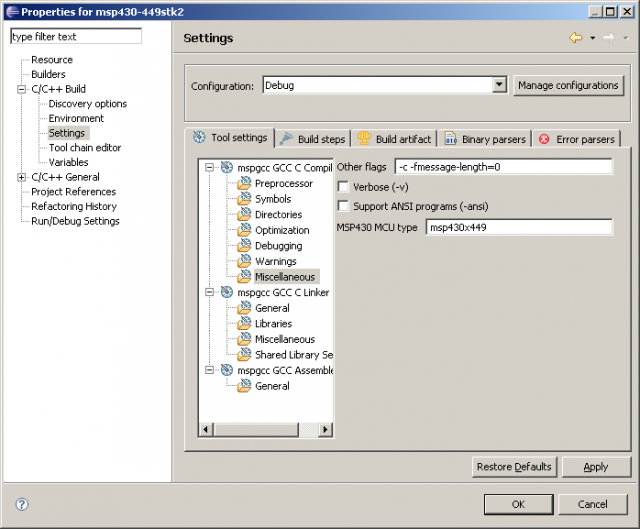Select Settings tree item
Image resolution: width=640 pixels, height=529 pixels.
[67, 133]
